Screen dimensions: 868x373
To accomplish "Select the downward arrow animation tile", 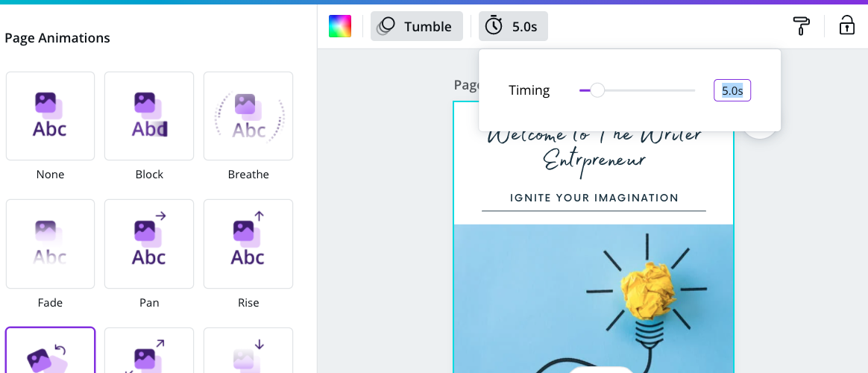I will click(248, 351).
